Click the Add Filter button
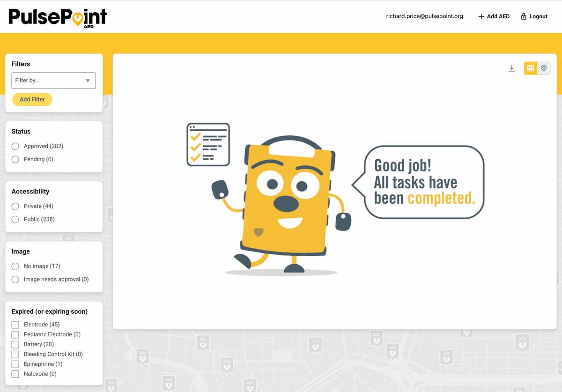This screenshot has width=562, height=392. click(x=32, y=99)
